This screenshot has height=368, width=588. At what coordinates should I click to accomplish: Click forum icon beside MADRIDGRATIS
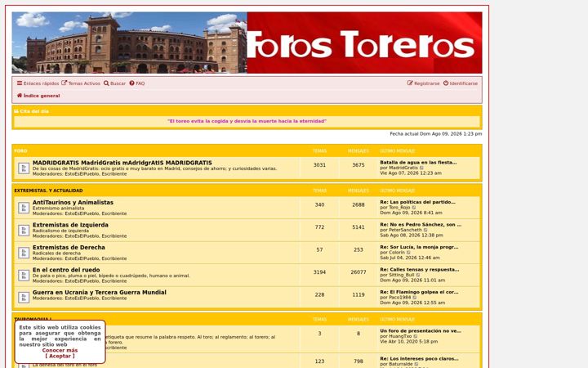(24, 168)
